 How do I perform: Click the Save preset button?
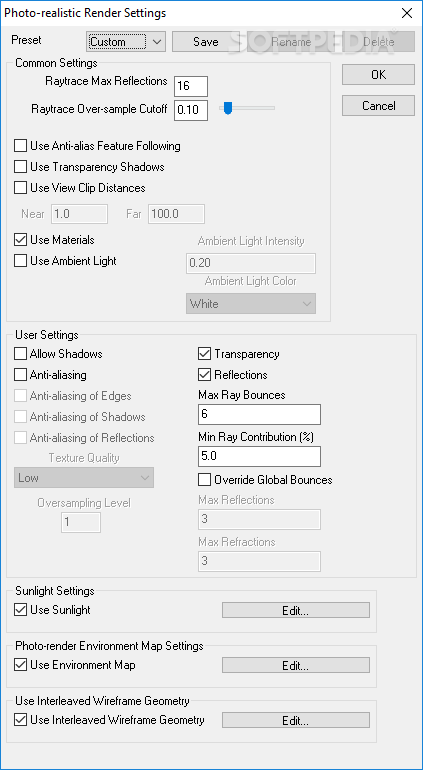(x=206, y=42)
